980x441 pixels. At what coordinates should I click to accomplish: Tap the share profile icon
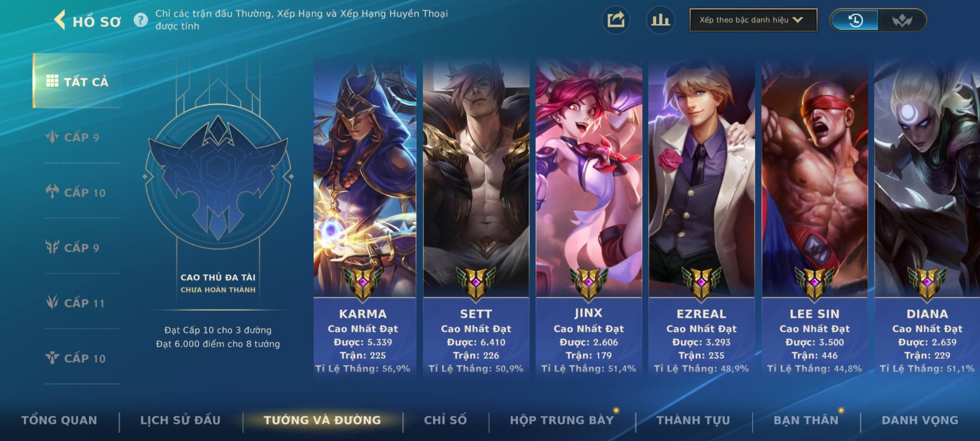(616, 20)
